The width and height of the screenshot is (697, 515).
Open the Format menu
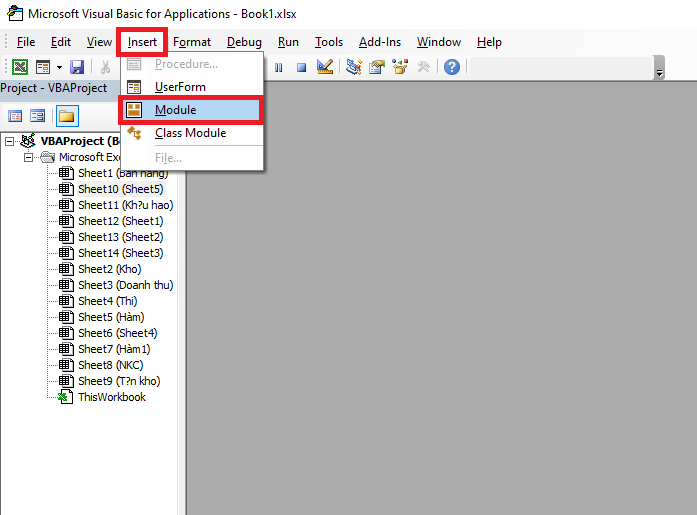coord(192,42)
